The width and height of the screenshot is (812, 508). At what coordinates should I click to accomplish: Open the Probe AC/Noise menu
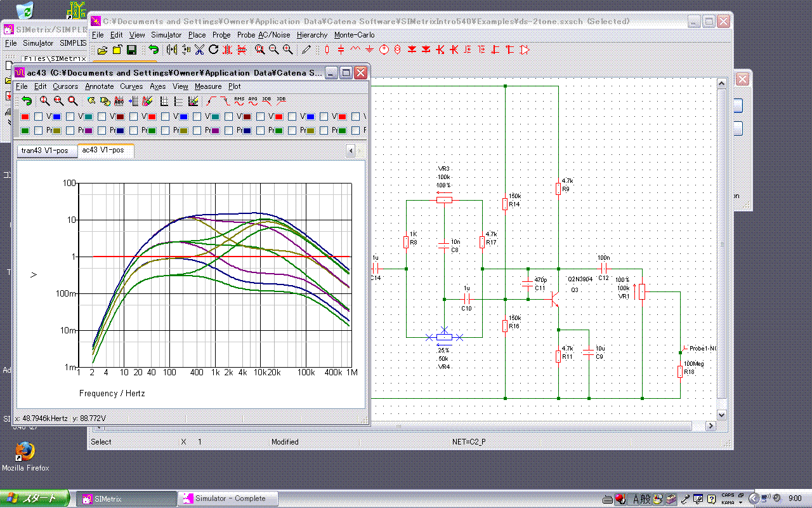(263, 35)
